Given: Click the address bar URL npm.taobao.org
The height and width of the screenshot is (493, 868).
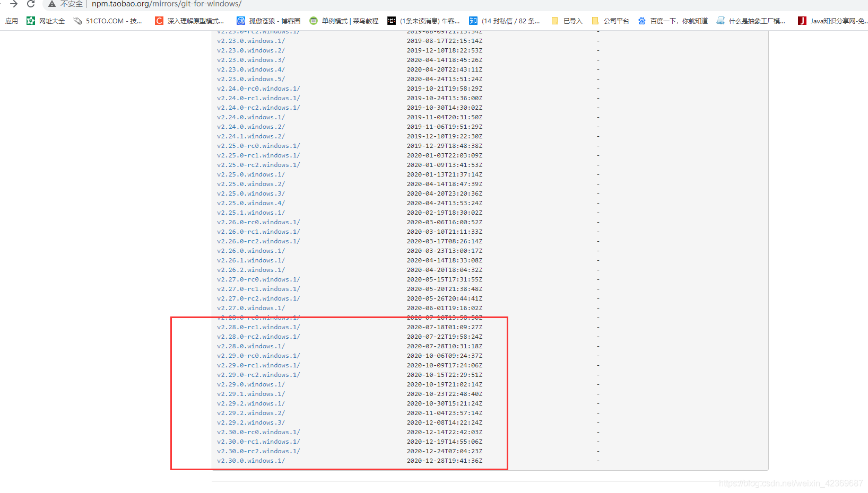Looking at the screenshot, I should tap(167, 4).
